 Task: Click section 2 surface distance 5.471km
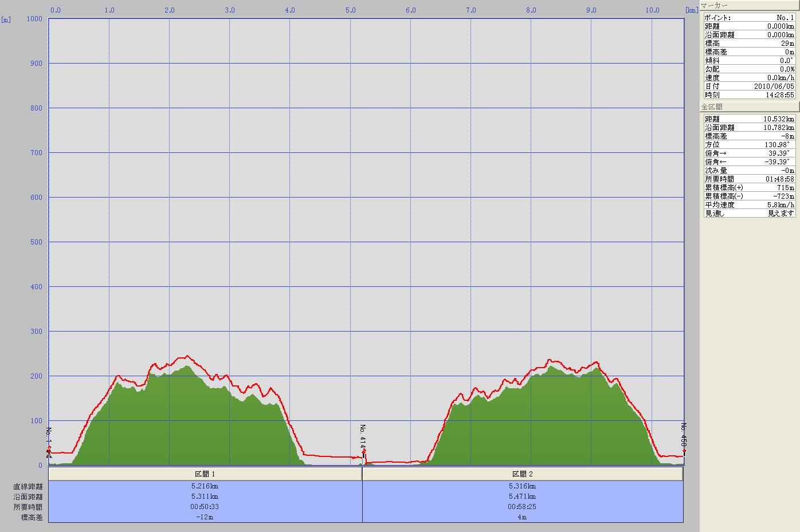(523, 496)
